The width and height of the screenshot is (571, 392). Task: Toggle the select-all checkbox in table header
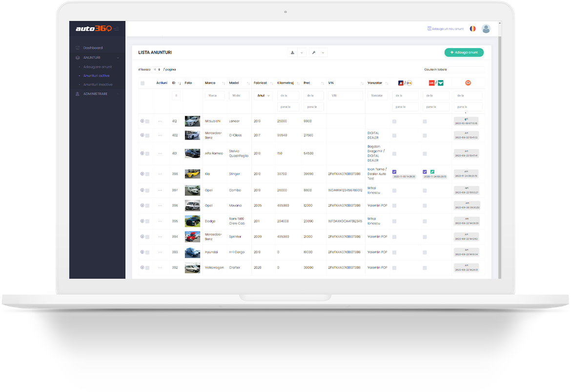tap(143, 83)
